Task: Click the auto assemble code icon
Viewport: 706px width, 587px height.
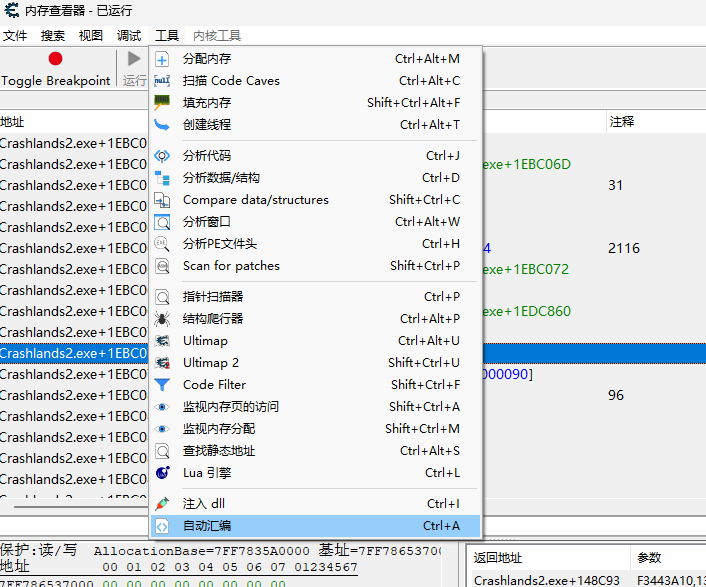Action: point(162,526)
